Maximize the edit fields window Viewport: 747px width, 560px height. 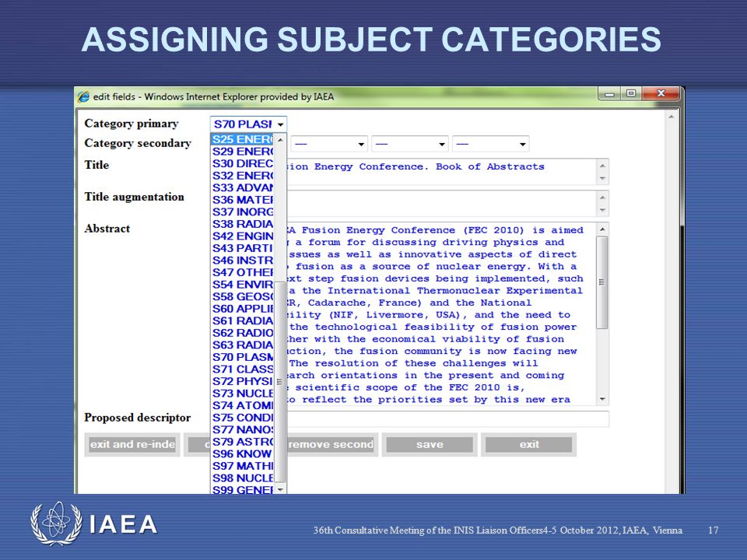click(x=631, y=94)
